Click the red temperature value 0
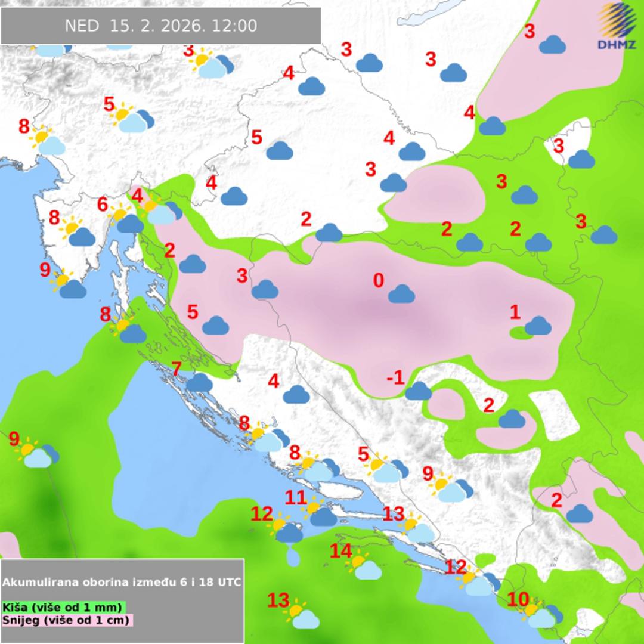This screenshot has width=644, height=644. [x=378, y=280]
